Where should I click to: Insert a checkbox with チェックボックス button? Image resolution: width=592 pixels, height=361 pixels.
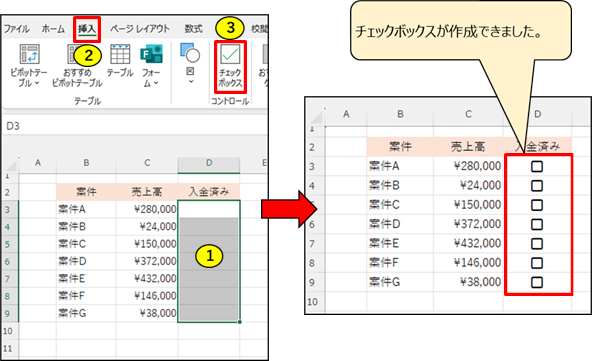pos(230,67)
